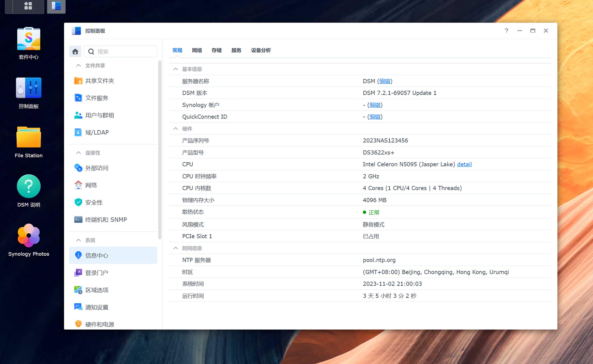Click the 4096 MB memory value
The width and height of the screenshot is (593, 364).
tap(375, 200)
